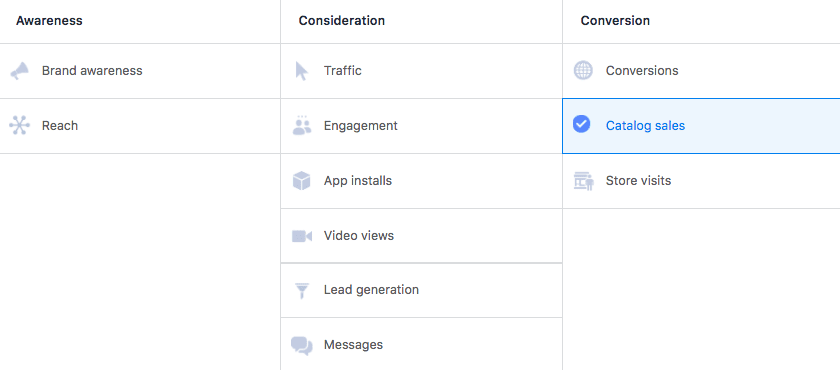Click the Video views camera icon
840x370 pixels.
(302, 236)
